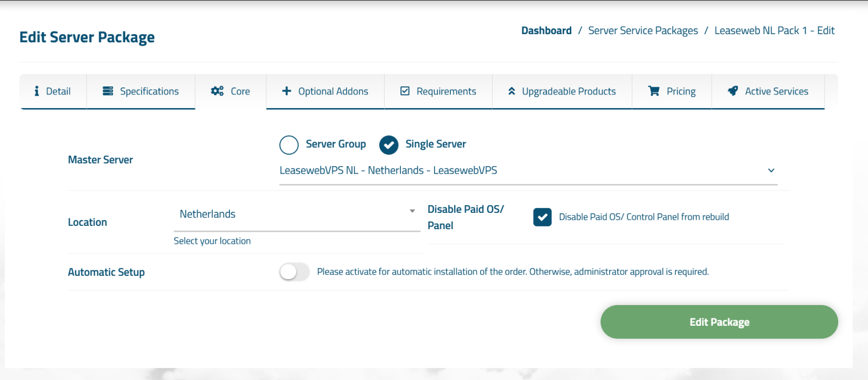The image size is (868, 380).
Task: Go to the Optional Addons tab
Action: 325,91
